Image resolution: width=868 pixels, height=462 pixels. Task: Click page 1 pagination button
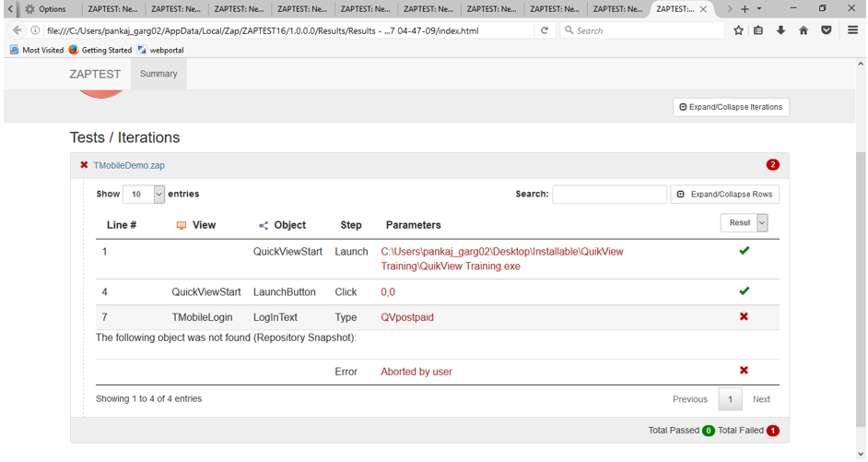click(730, 399)
